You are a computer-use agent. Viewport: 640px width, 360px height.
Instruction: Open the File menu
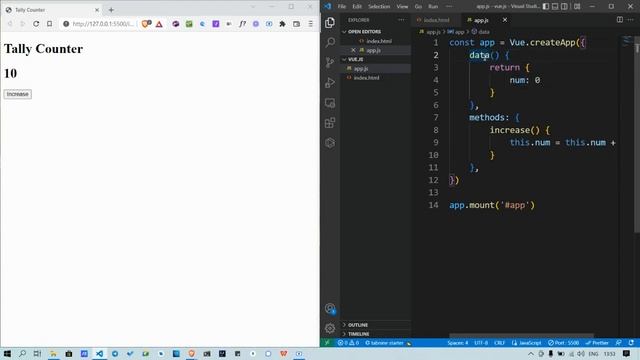pos(342,7)
